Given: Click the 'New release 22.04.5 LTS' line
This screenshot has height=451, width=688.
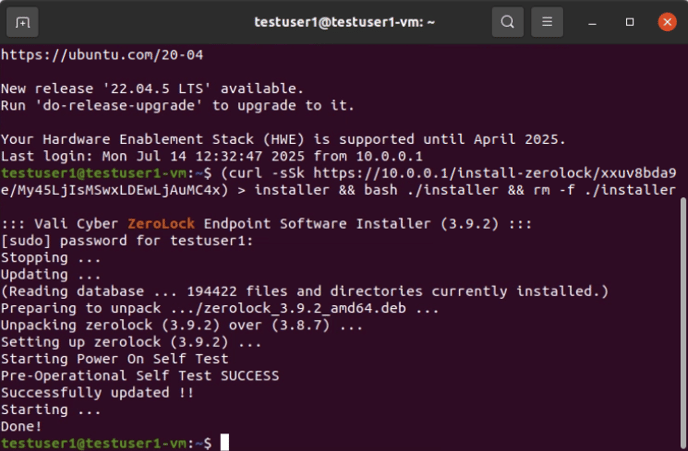Looking at the screenshot, I should pos(152,89).
